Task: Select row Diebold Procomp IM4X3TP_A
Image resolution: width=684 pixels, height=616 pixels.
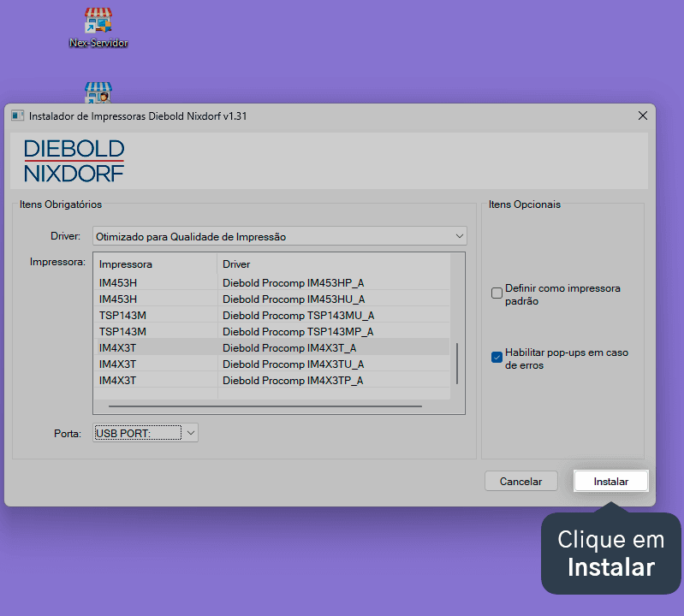Action: pyautogui.click(x=271, y=381)
